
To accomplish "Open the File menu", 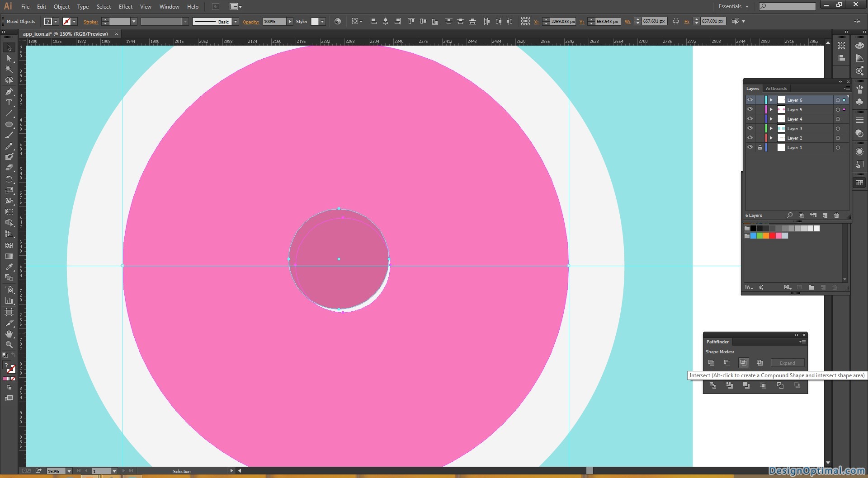I will (x=25, y=6).
